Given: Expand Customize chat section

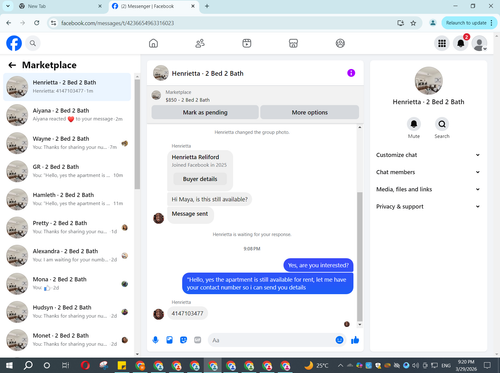Looking at the screenshot, I should 428,155.
